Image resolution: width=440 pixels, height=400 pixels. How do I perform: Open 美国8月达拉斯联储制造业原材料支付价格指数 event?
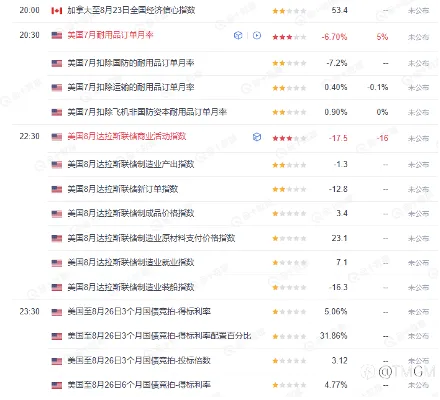pos(151,238)
